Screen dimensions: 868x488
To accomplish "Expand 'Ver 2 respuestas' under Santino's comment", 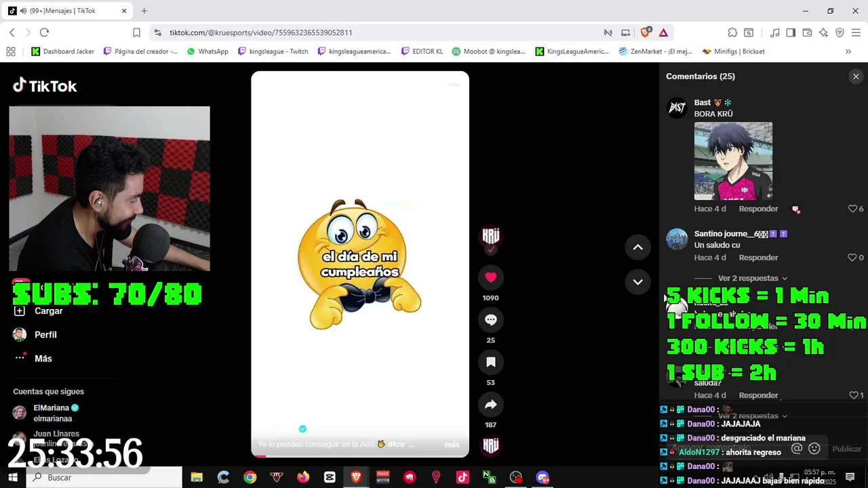I will [752, 278].
